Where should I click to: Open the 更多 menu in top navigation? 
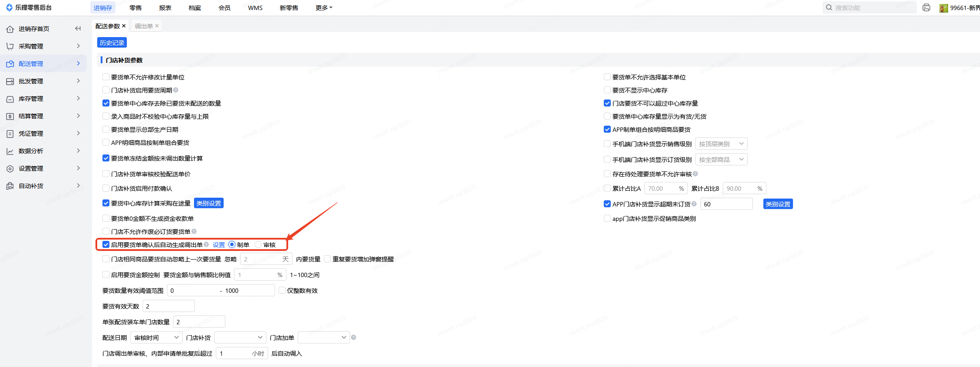pos(323,8)
